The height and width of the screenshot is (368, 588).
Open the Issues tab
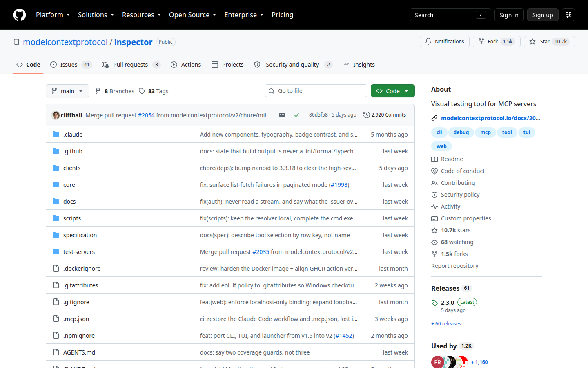71,65
